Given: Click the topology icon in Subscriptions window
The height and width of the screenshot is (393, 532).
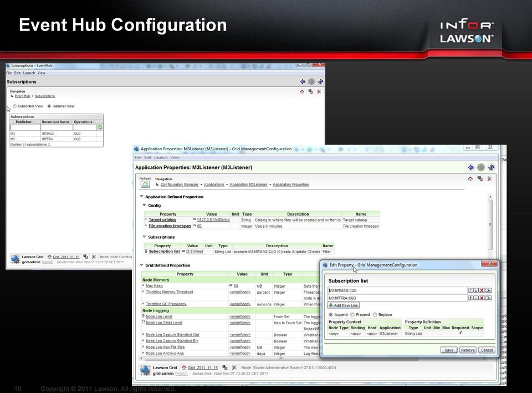Looking at the screenshot, I should 310,91.
